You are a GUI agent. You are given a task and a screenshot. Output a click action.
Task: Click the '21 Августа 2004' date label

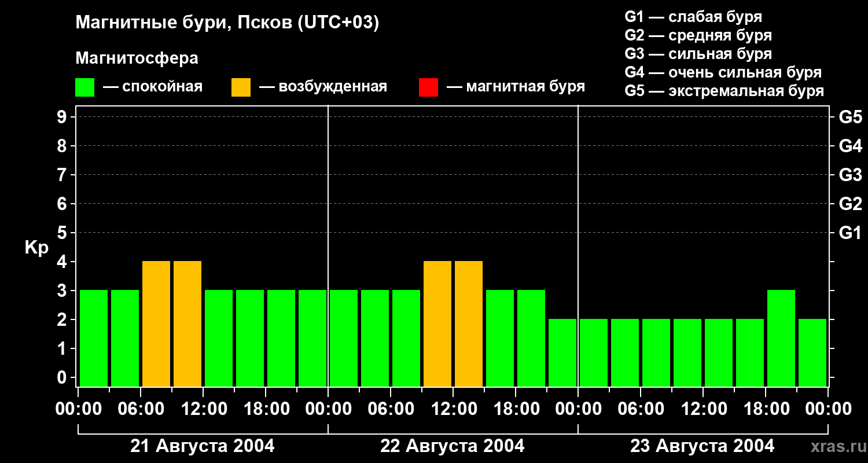[203, 446]
